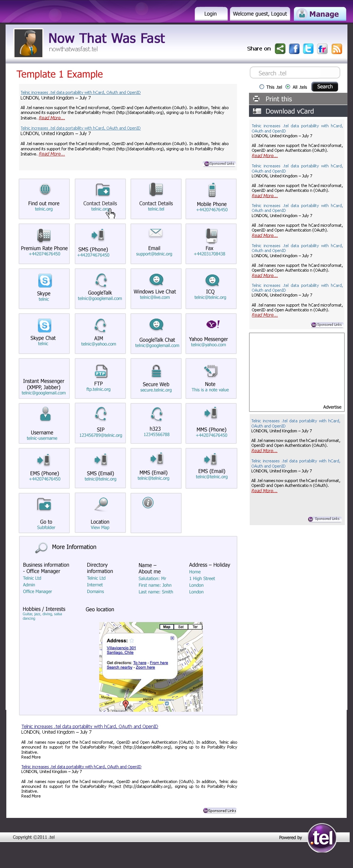The image size is (353, 868).
Task: Click the GoogleTalk headset icon
Action: pos(101,279)
